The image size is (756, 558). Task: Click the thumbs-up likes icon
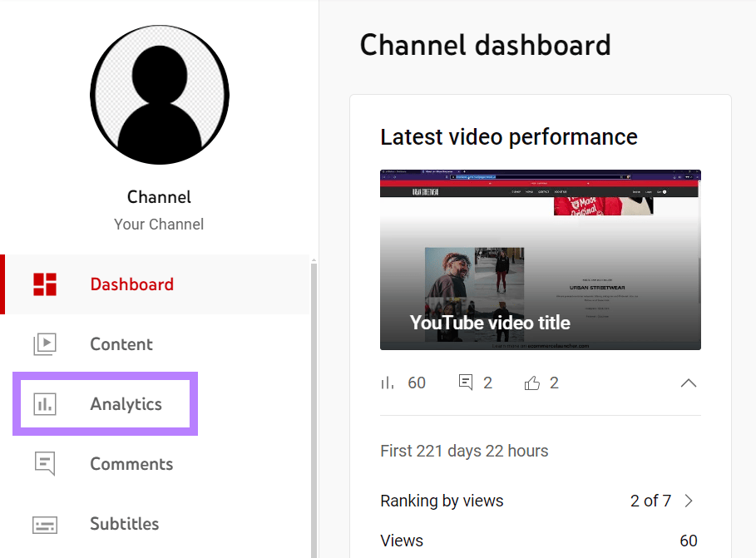532,383
